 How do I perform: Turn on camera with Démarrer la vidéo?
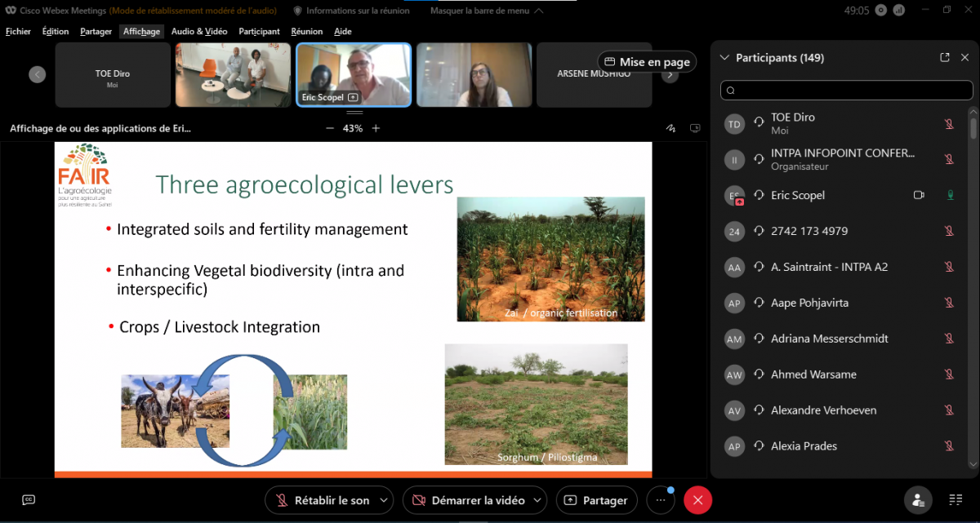pos(468,500)
